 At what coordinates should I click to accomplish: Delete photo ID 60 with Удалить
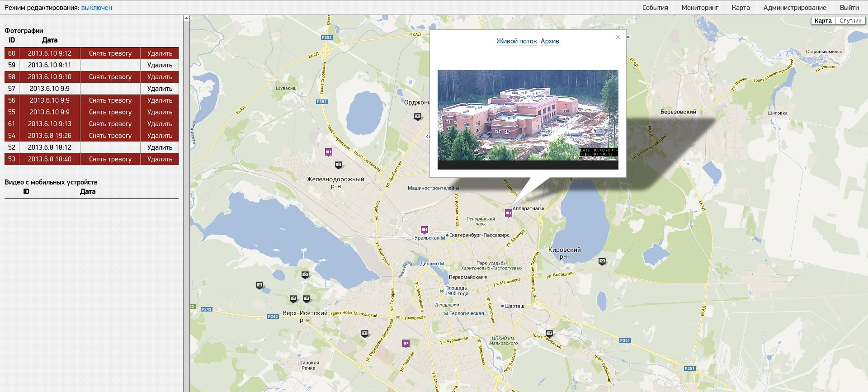(x=160, y=53)
